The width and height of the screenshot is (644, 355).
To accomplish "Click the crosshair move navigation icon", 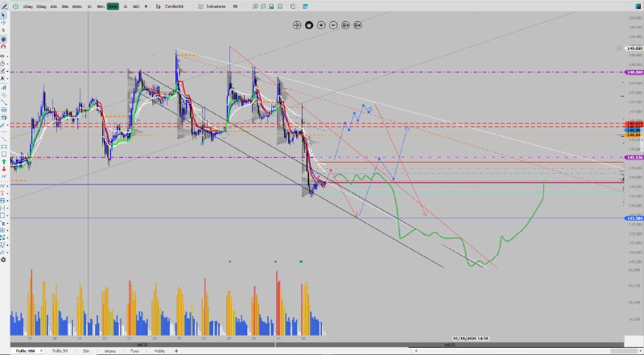I will point(297,25).
